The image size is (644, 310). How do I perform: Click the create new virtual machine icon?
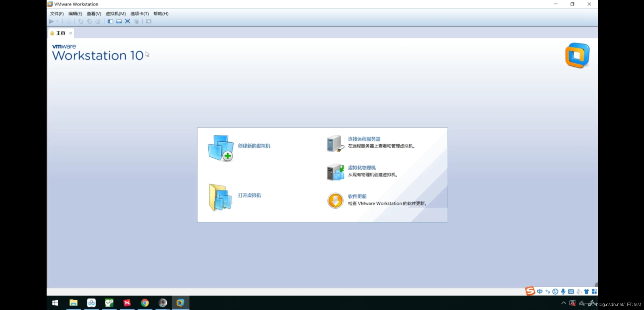[221, 148]
